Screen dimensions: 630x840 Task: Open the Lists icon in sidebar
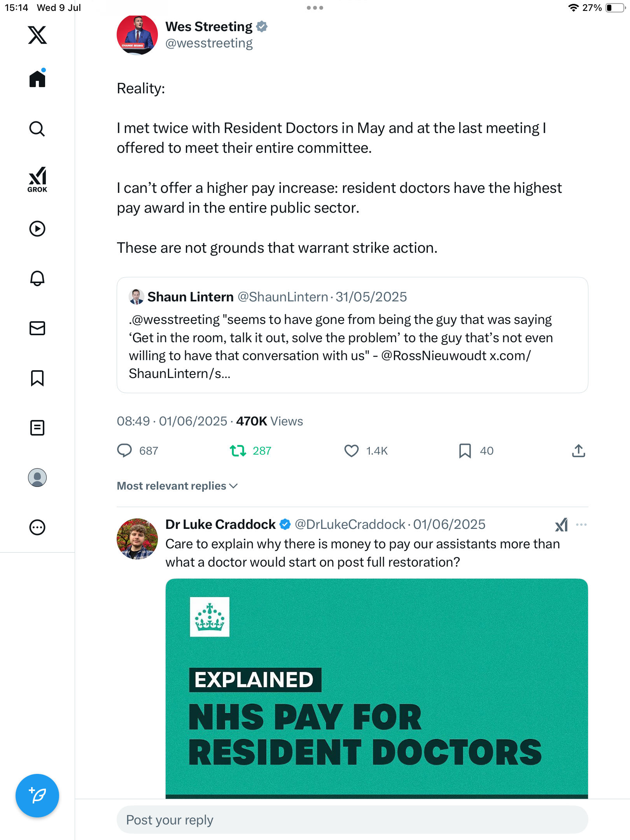tap(37, 428)
